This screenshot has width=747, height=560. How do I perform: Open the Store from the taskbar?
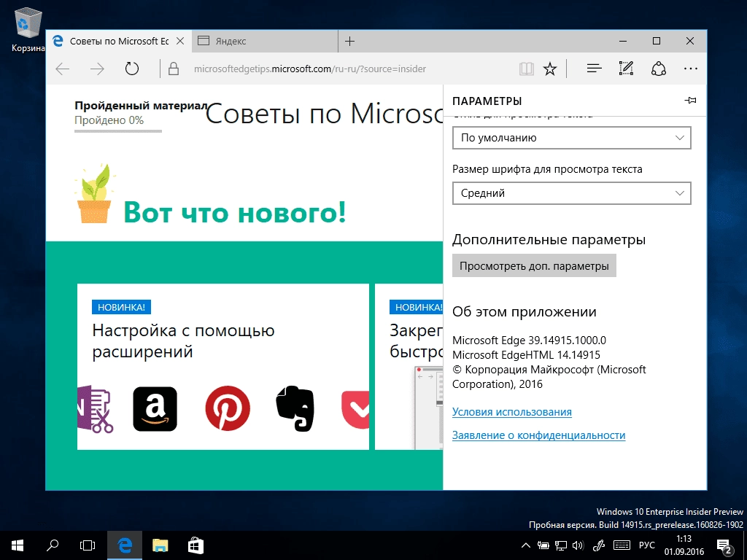pyautogui.click(x=196, y=545)
